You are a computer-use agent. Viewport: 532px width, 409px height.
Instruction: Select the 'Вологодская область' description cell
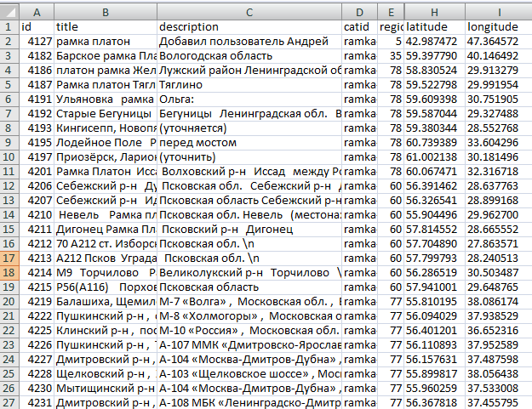[249, 57]
